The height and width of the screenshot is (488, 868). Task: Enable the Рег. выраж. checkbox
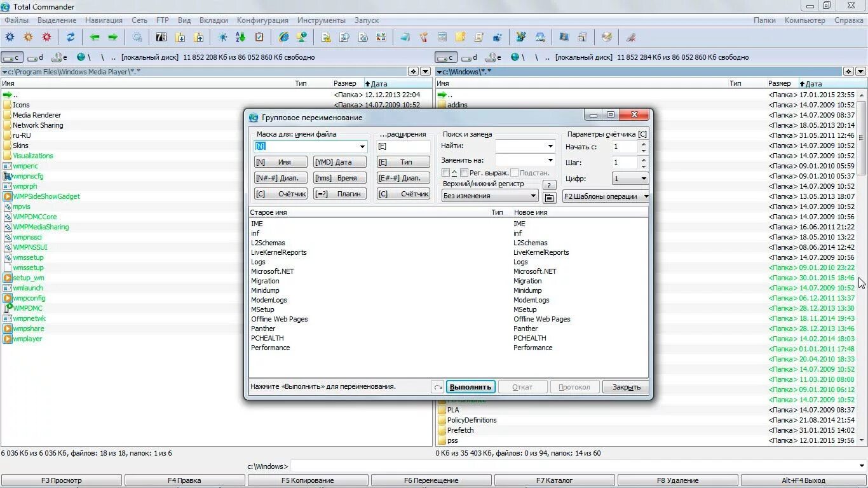pos(465,173)
